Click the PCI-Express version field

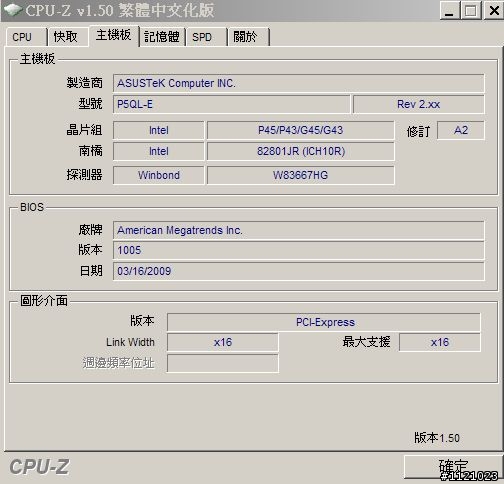[x=324, y=322]
